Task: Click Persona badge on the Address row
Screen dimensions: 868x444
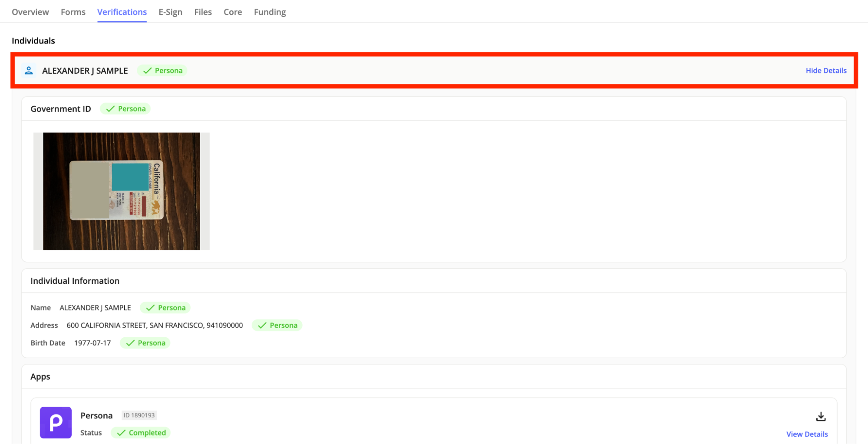Action: [277, 325]
